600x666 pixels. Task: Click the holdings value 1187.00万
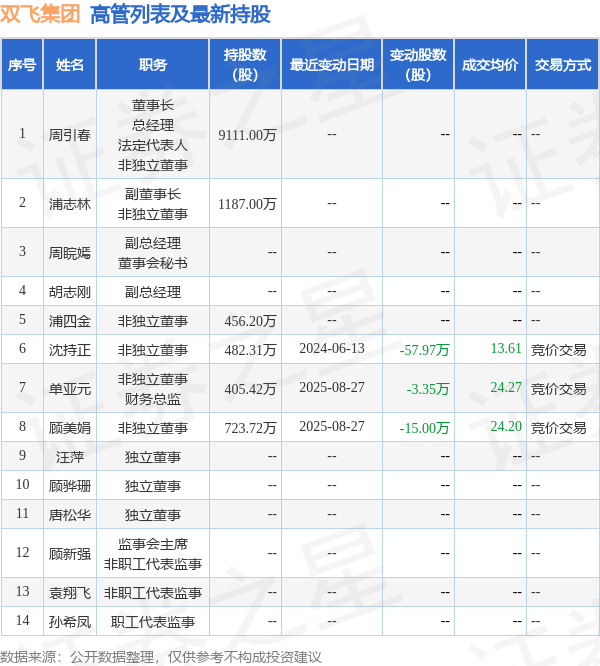click(x=247, y=204)
